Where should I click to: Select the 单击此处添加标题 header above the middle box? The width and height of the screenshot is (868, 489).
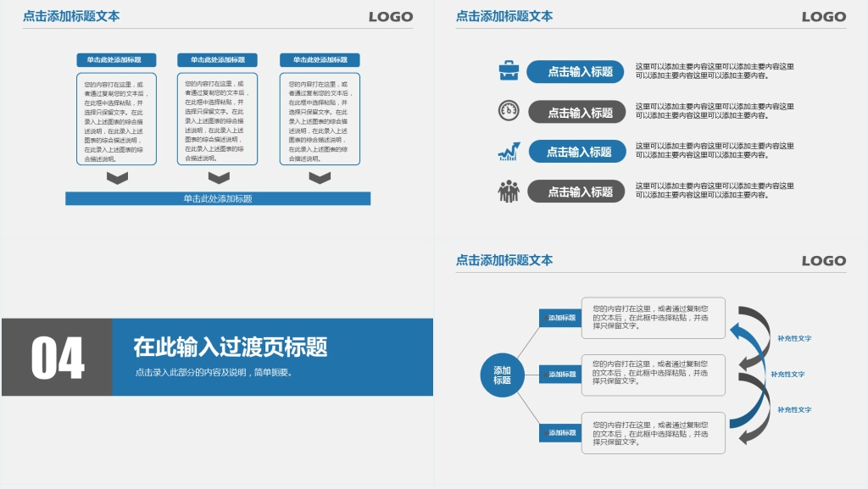[x=218, y=59]
